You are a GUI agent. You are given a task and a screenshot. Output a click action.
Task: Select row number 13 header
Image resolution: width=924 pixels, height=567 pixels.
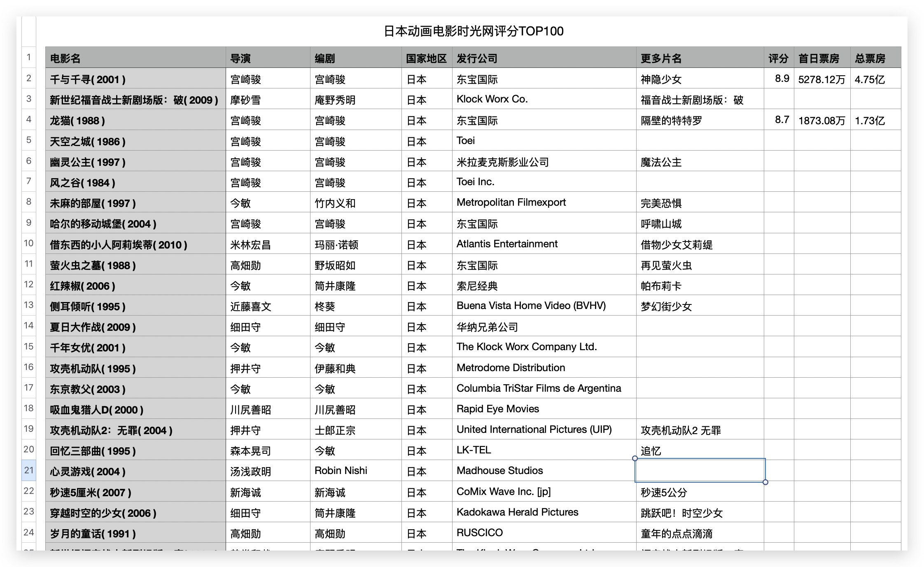pos(29,305)
